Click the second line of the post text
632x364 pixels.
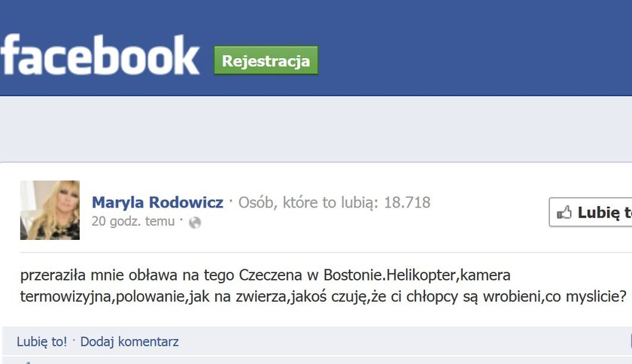coord(324,297)
